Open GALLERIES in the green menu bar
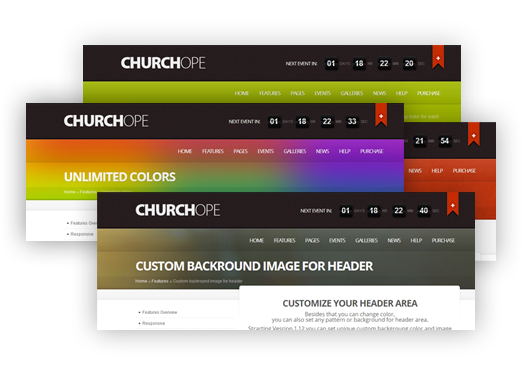Screen dimensions: 522x376 352,93
